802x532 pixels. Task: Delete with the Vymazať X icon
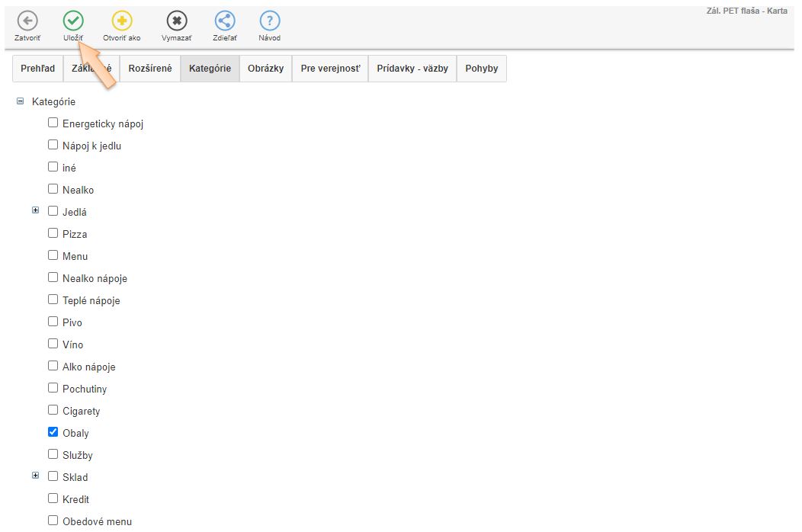click(x=177, y=21)
